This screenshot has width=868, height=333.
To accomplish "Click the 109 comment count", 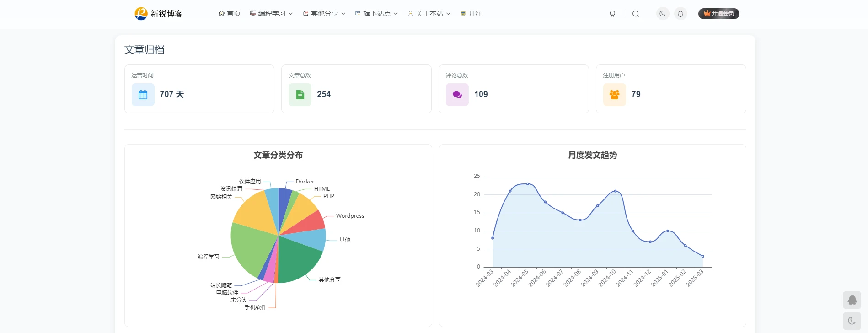I will pos(481,94).
